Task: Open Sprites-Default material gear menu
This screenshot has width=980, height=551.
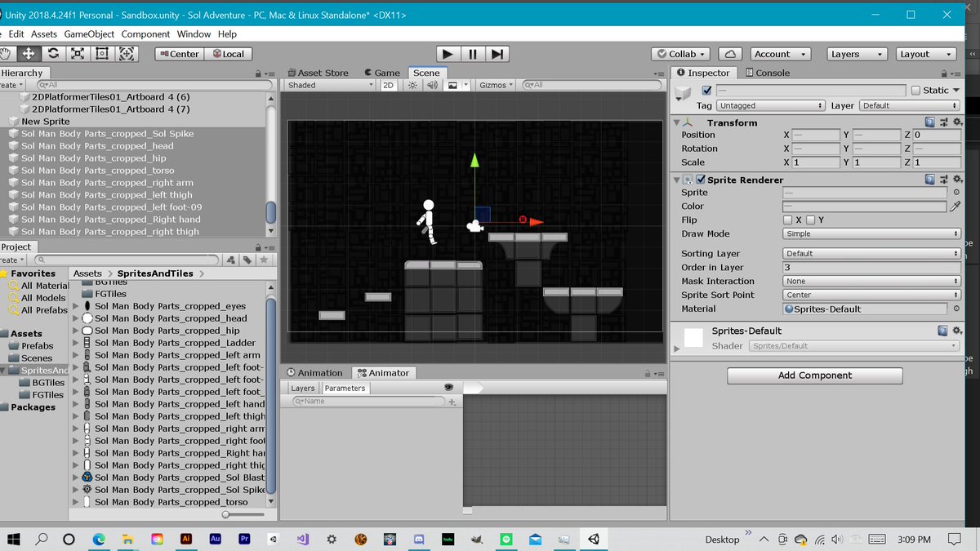Action: (x=955, y=331)
